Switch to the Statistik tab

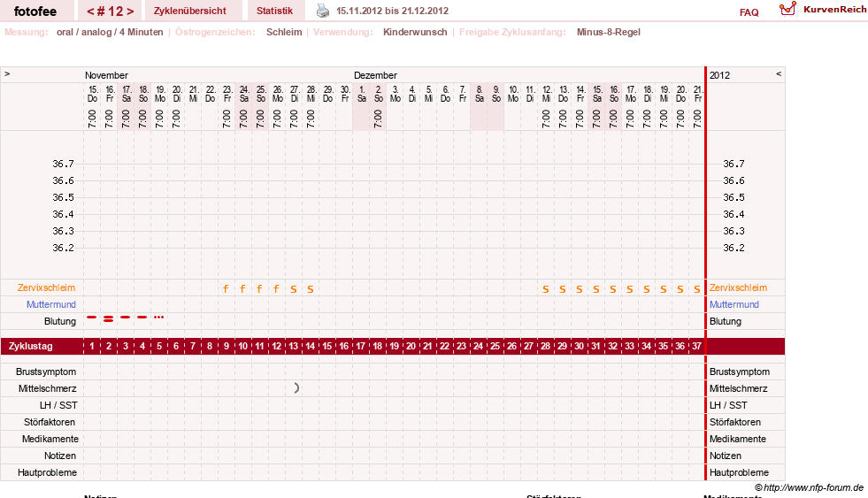coord(274,11)
